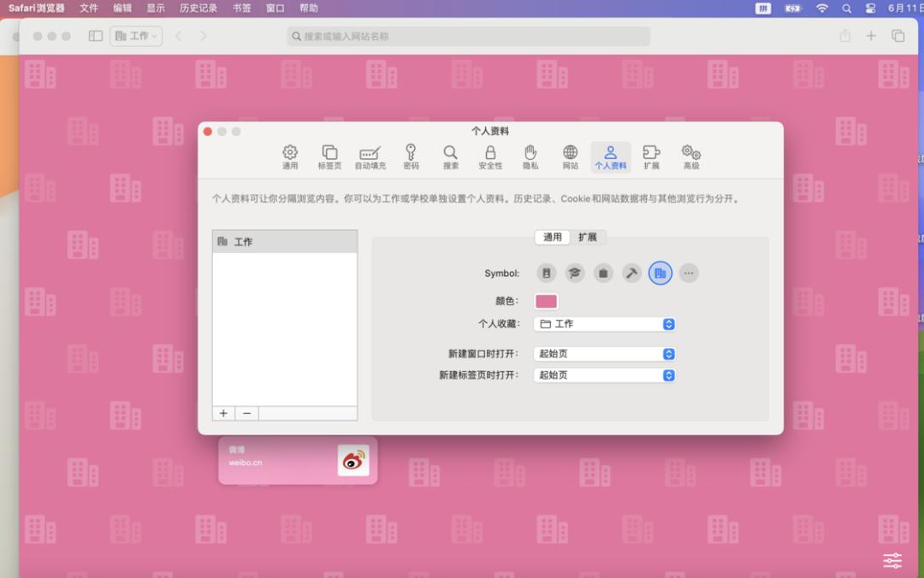
Task: Pick the briefcase bag profile symbol
Action: pos(603,274)
